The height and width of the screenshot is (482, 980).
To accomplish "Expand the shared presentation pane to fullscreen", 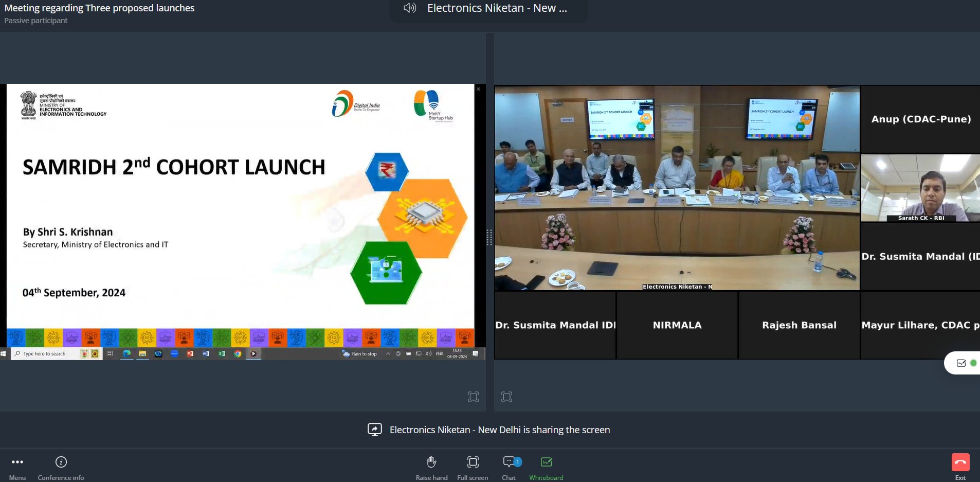I will 473,397.
